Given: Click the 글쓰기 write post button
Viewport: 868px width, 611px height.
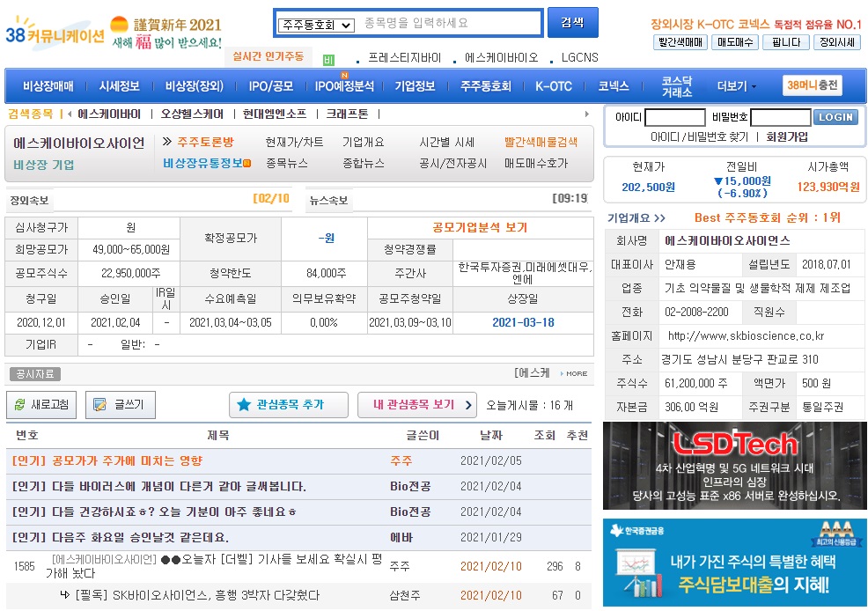Looking at the screenshot, I should pos(120,405).
